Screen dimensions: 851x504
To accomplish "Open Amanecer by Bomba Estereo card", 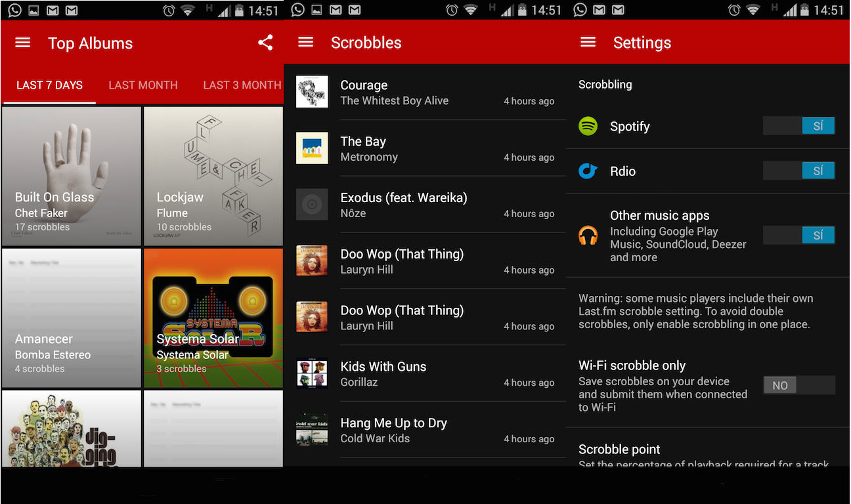I will pyautogui.click(x=72, y=318).
